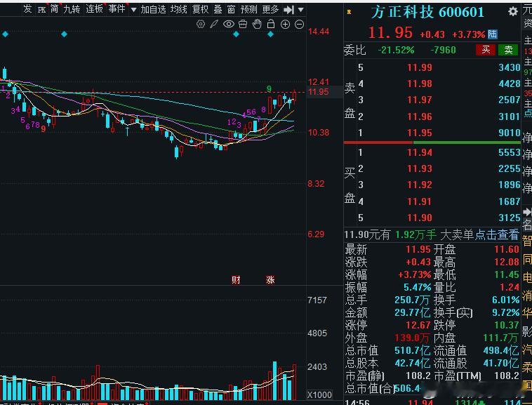Toggle the 均线 moving averages
This screenshot has width=532, height=405.
178,10
